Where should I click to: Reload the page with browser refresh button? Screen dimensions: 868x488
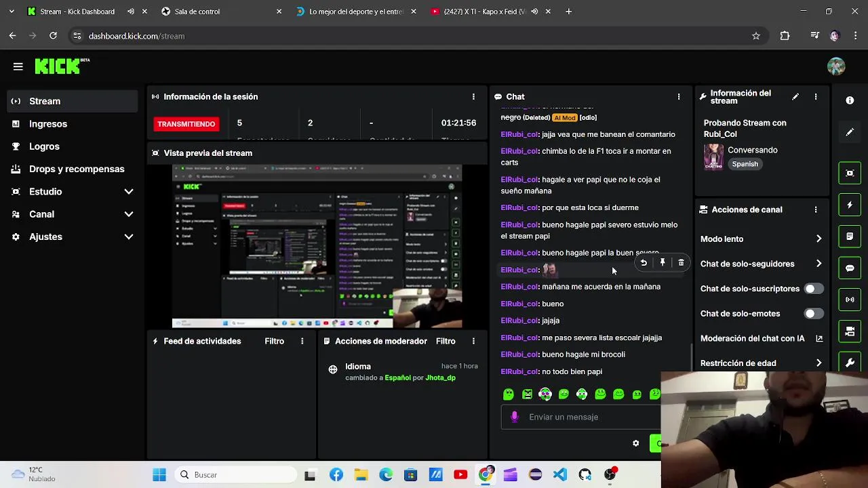[x=53, y=36]
